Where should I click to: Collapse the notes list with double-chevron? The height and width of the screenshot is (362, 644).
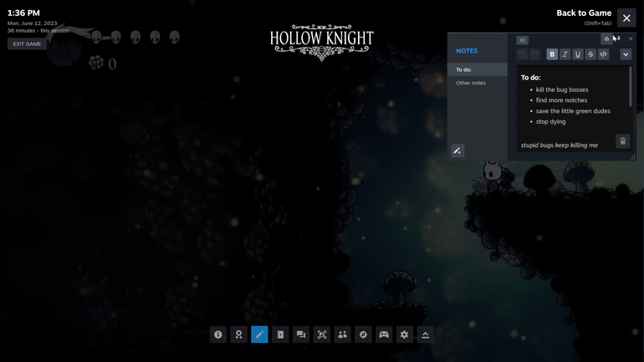coord(522,40)
